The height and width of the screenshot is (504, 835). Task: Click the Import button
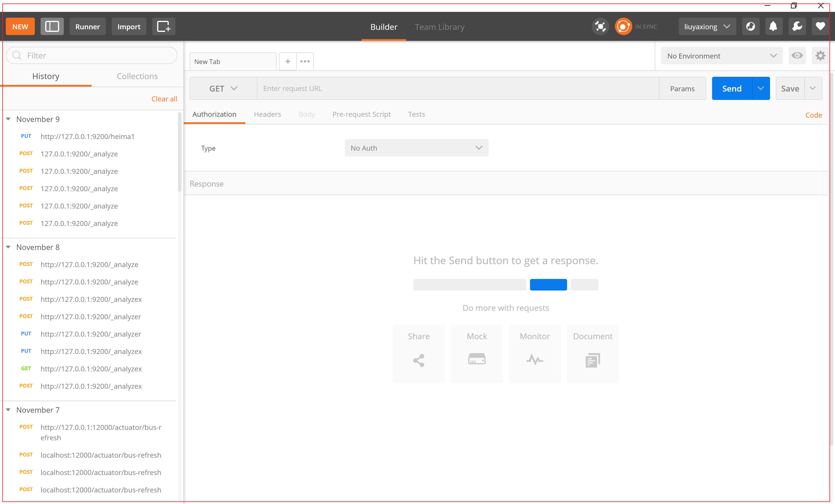129,26
